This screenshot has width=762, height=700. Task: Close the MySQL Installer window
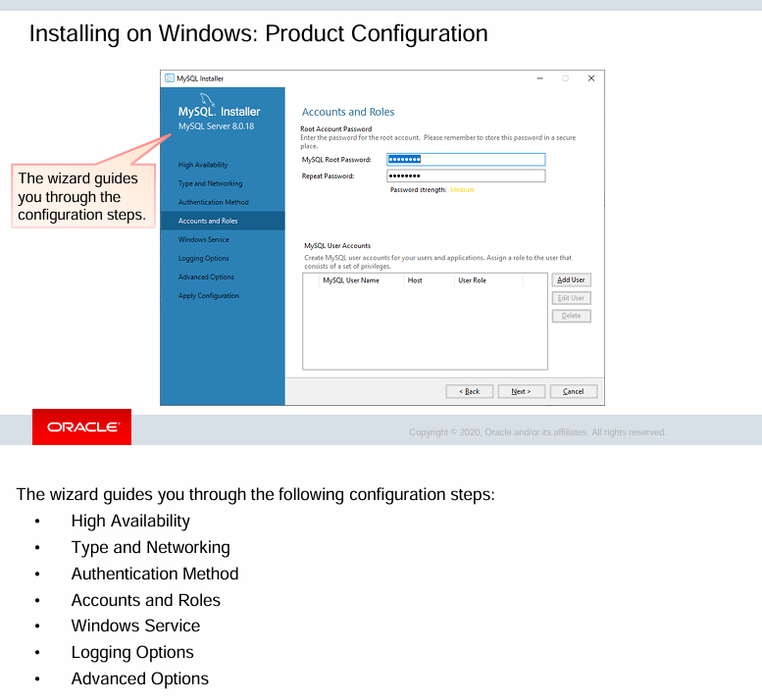(x=590, y=78)
